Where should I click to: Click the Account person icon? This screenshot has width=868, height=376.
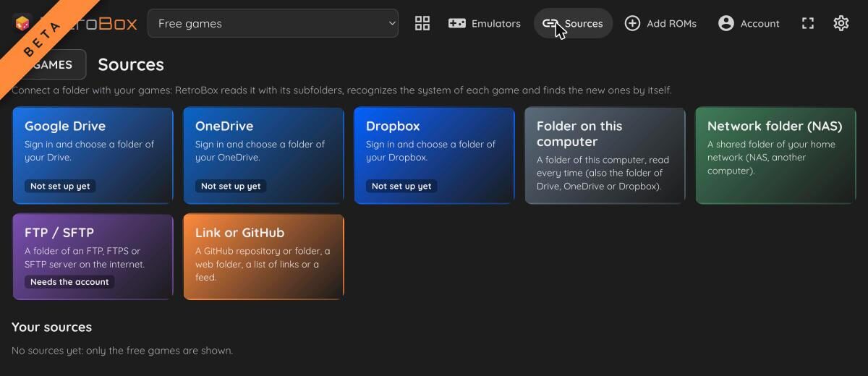point(726,23)
